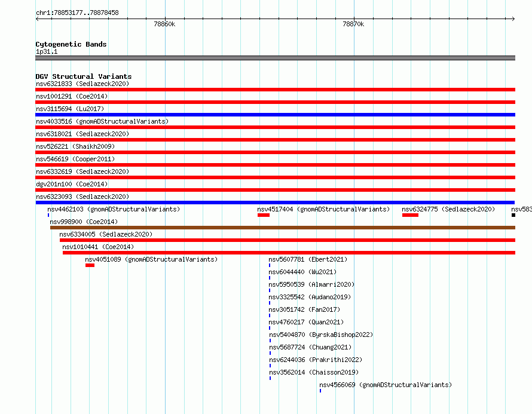Select the nsv1001291 (Coe2014) variant label
532x414 pixels.
[72, 96]
